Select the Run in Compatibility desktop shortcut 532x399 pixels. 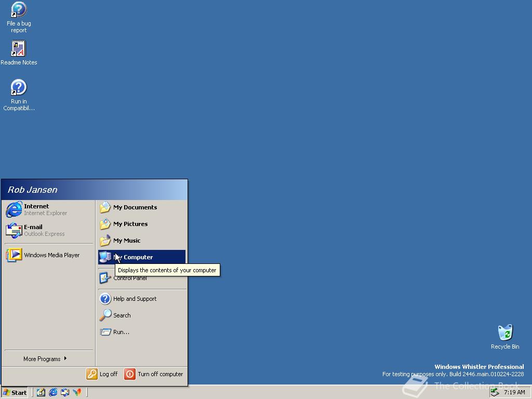pyautogui.click(x=19, y=95)
